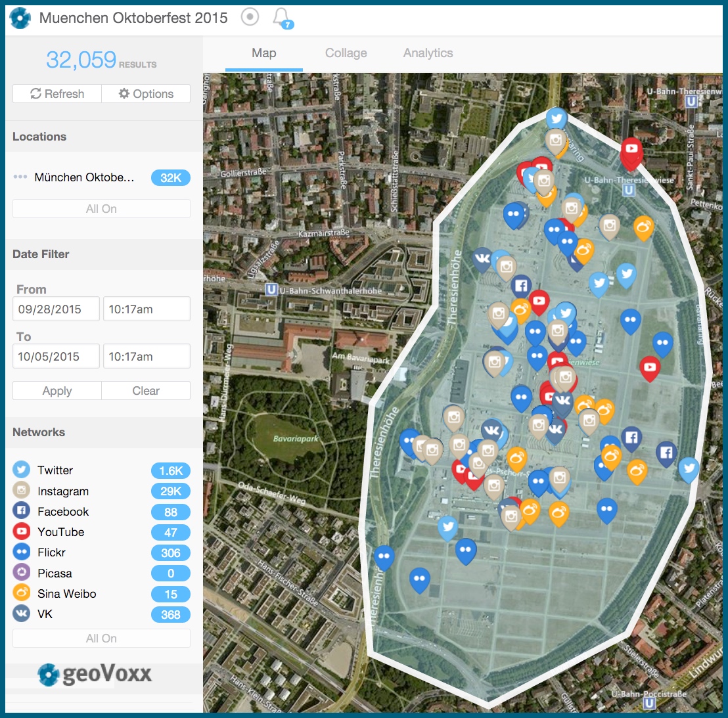
Task: Click the Instagram network icon in the sidebar
Action: [22, 490]
